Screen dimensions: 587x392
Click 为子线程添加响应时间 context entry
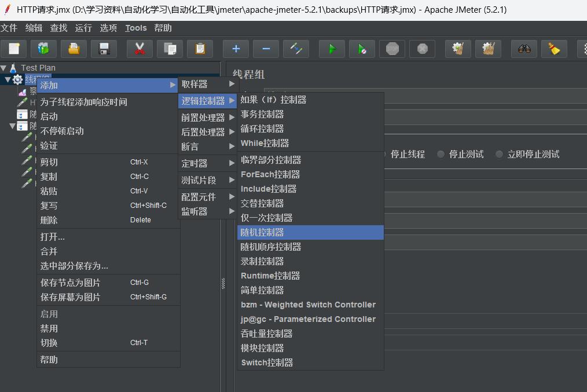click(x=108, y=102)
